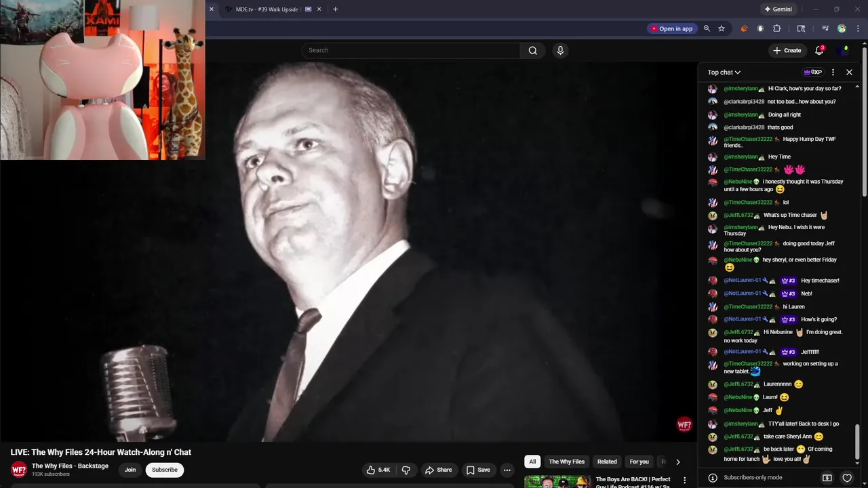Click the Create button

tap(787, 50)
